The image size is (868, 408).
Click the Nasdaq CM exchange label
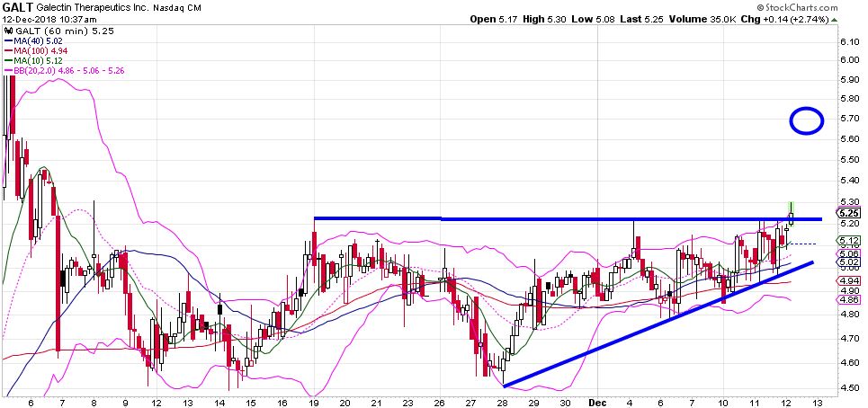click(x=179, y=8)
